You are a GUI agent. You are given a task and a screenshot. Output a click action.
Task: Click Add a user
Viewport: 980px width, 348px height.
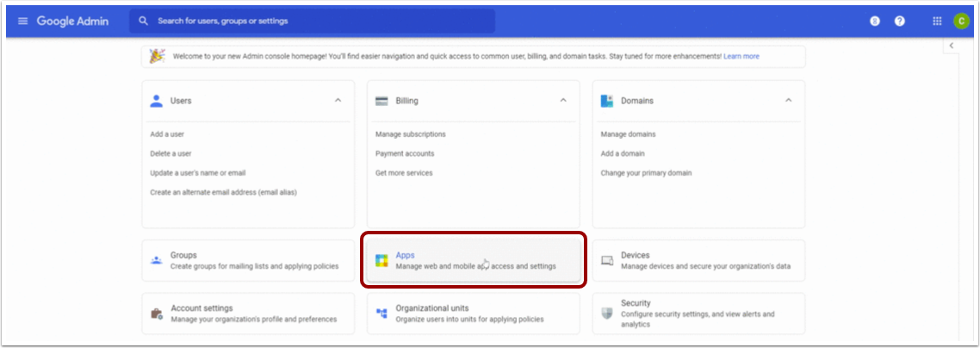(x=167, y=134)
